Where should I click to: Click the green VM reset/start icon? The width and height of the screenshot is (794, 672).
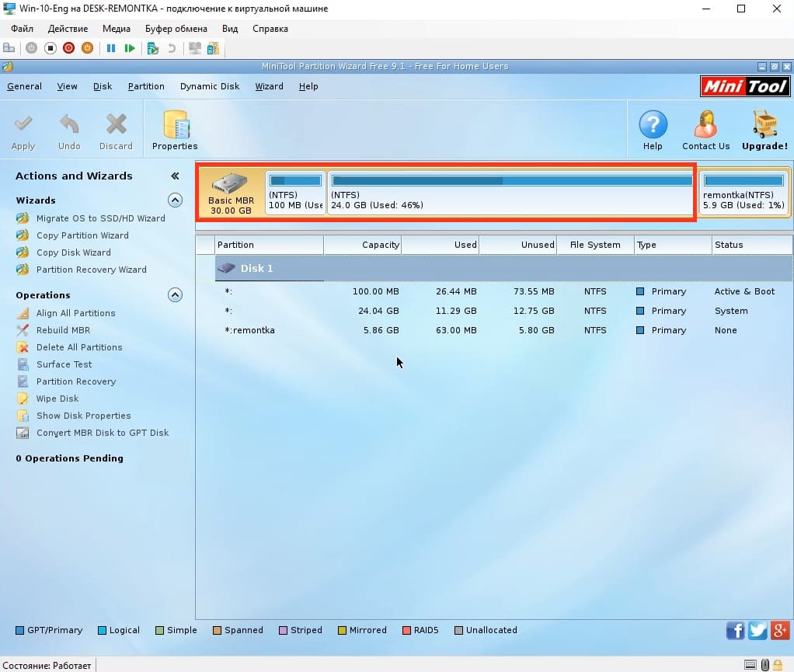pos(130,48)
